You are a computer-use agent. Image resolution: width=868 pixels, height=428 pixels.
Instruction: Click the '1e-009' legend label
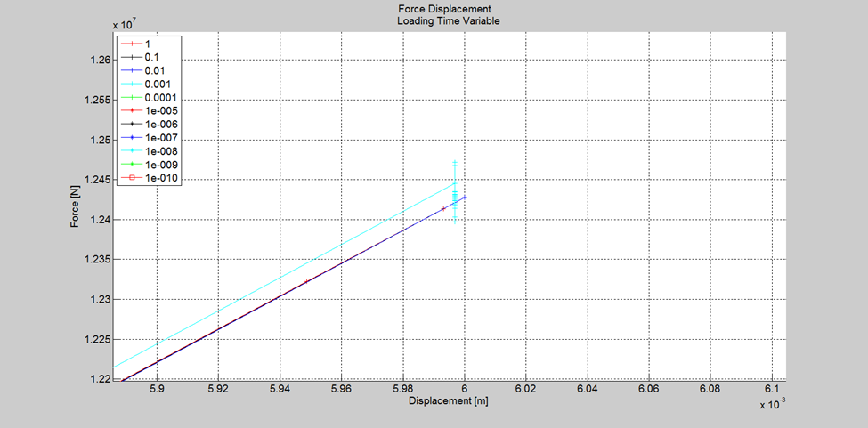point(160,164)
